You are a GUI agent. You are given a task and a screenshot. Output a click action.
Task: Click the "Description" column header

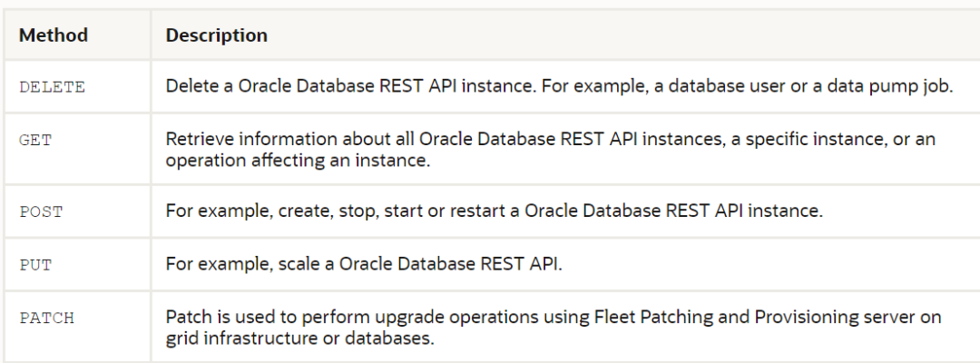tap(216, 35)
